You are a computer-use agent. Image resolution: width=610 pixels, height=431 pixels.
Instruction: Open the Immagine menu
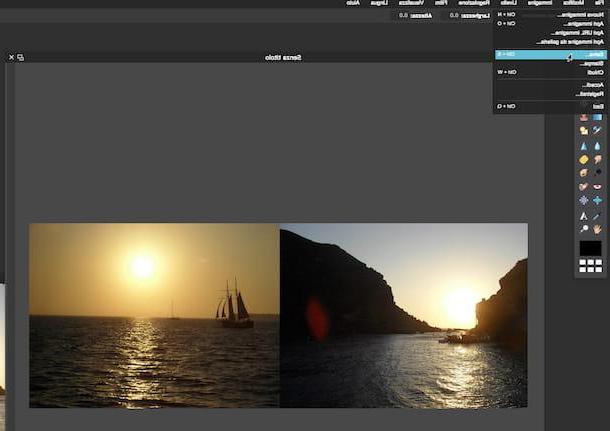click(x=540, y=3)
